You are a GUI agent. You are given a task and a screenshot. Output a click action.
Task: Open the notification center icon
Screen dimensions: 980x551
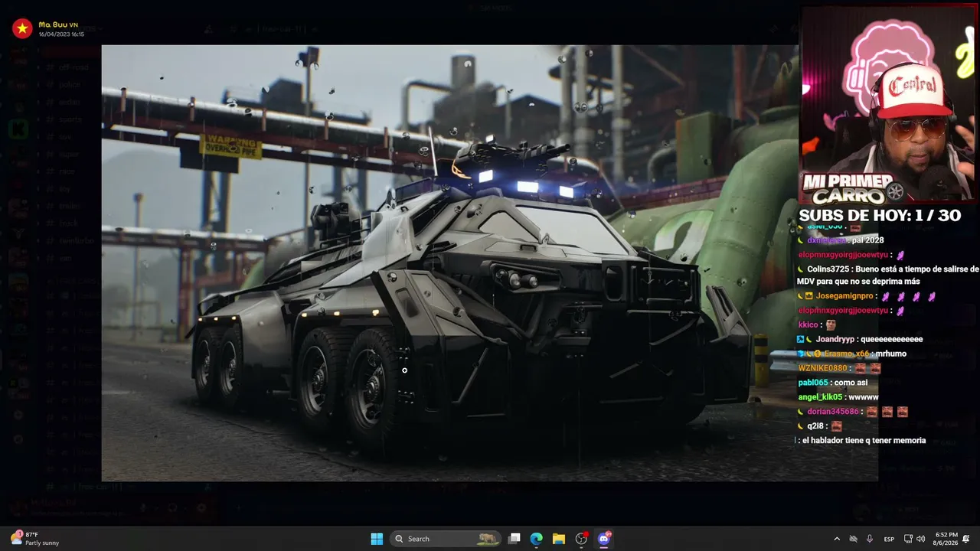pyautogui.click(x=966, y=539)
